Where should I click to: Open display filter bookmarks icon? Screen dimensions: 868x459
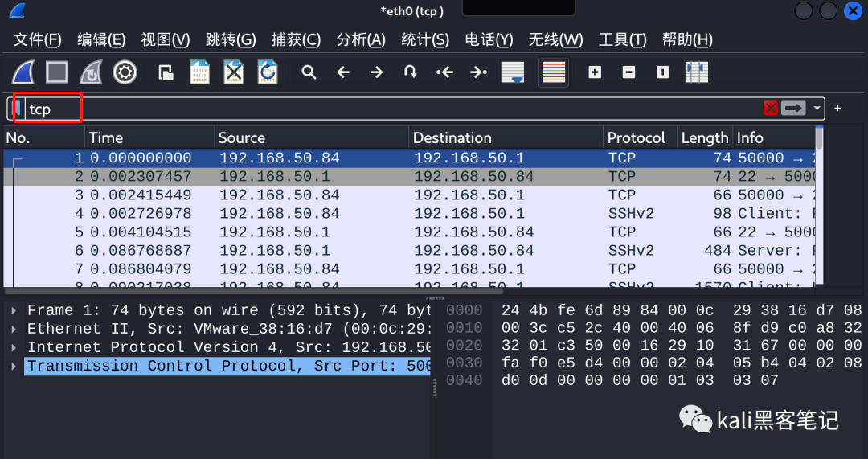pyautogui.click(x=18, y=109)
